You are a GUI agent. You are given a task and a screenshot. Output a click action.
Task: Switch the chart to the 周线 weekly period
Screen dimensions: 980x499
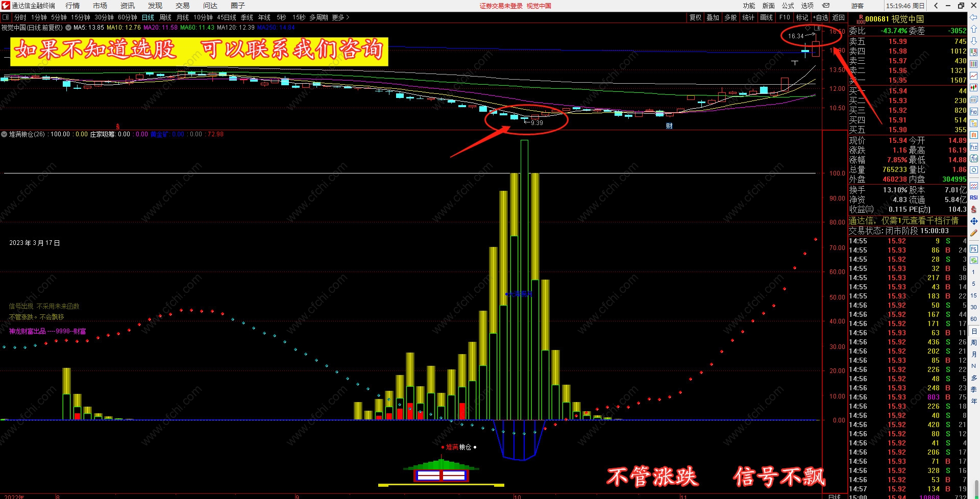pos(165,17)
